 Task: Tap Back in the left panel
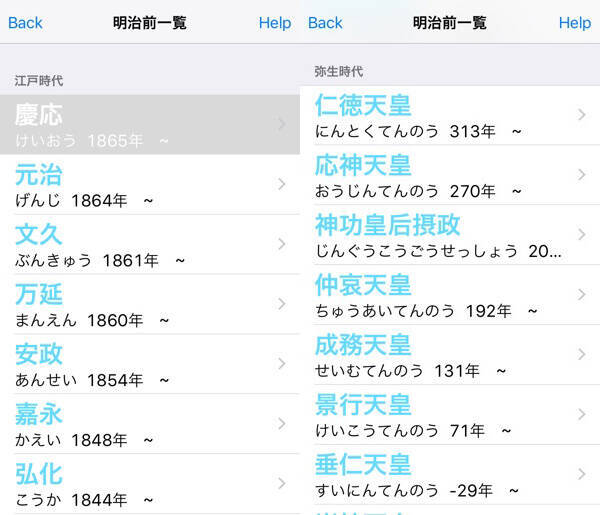tap(26, 23)
